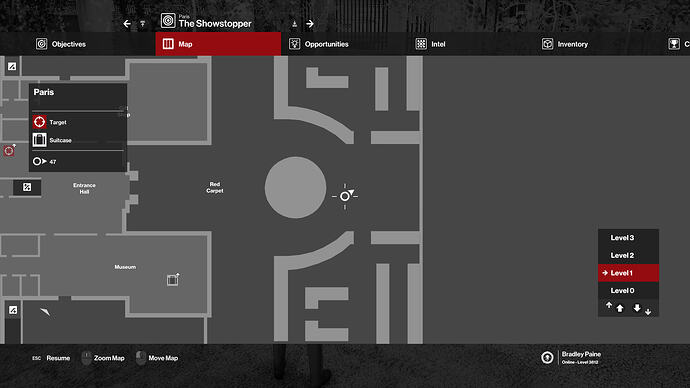Open the Bradley Paine profile badge

(547, 358)
